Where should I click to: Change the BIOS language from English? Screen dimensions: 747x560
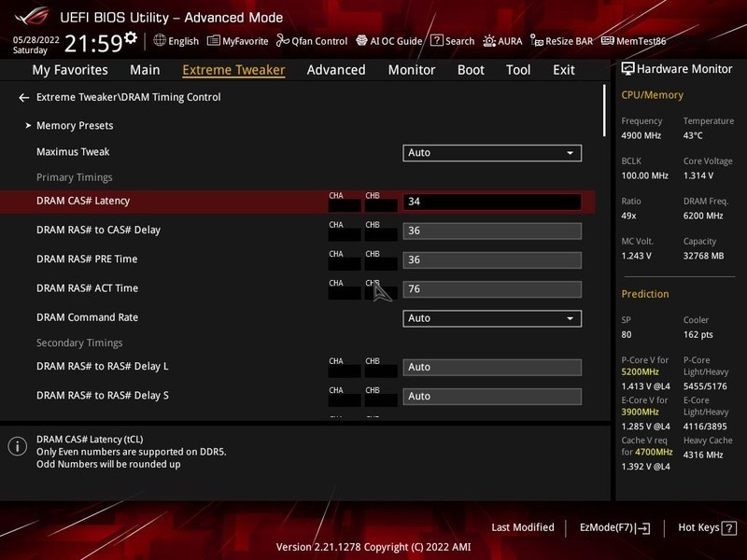(176, 41)
